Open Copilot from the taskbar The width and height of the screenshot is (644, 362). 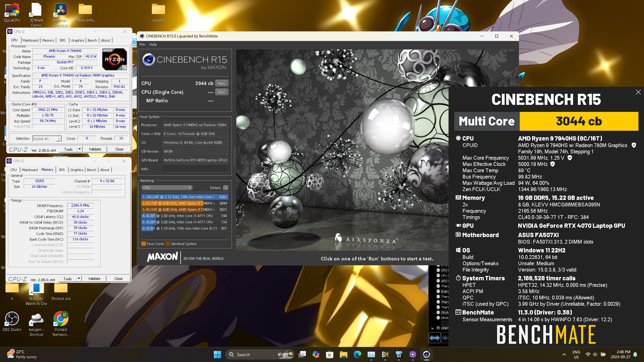316,354
